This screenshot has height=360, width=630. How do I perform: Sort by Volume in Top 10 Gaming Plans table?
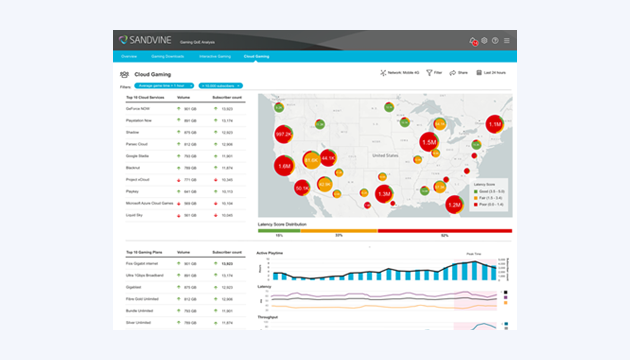[183, 252]
